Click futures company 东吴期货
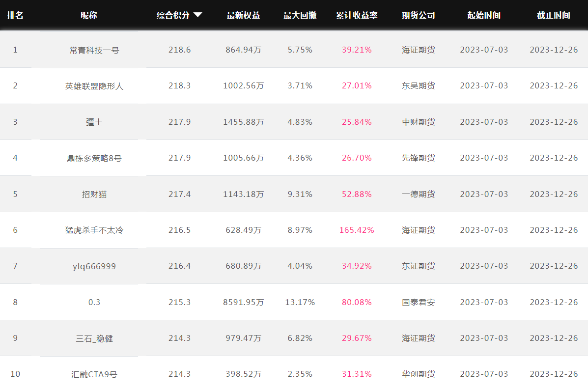This screenshot has width=588, height=391. [419, 86]
